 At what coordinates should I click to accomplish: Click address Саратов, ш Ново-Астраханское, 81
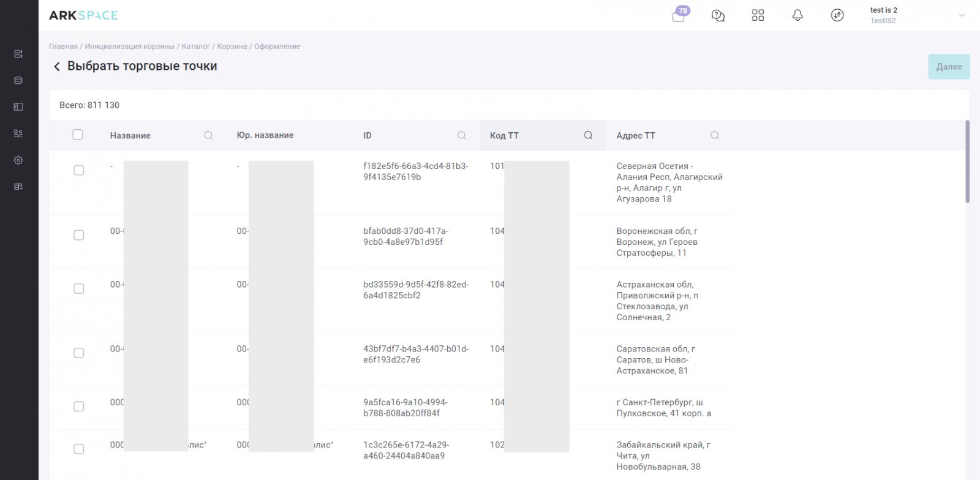[x=656, y=360]
